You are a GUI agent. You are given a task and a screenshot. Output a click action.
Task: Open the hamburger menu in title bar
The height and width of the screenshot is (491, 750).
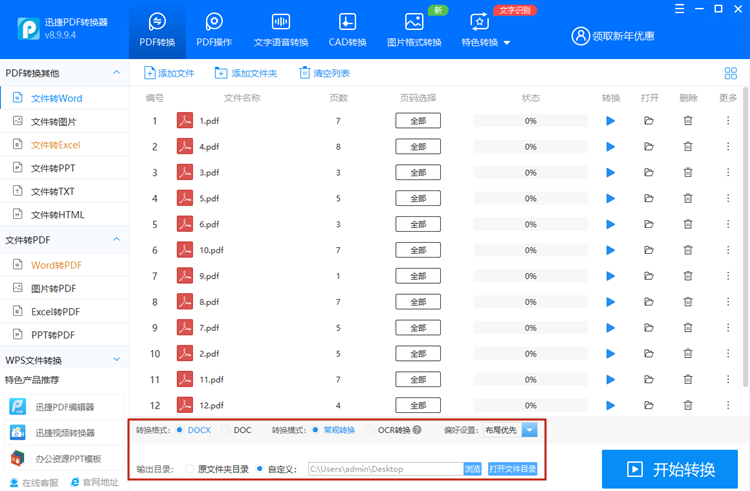click(679, 9)
